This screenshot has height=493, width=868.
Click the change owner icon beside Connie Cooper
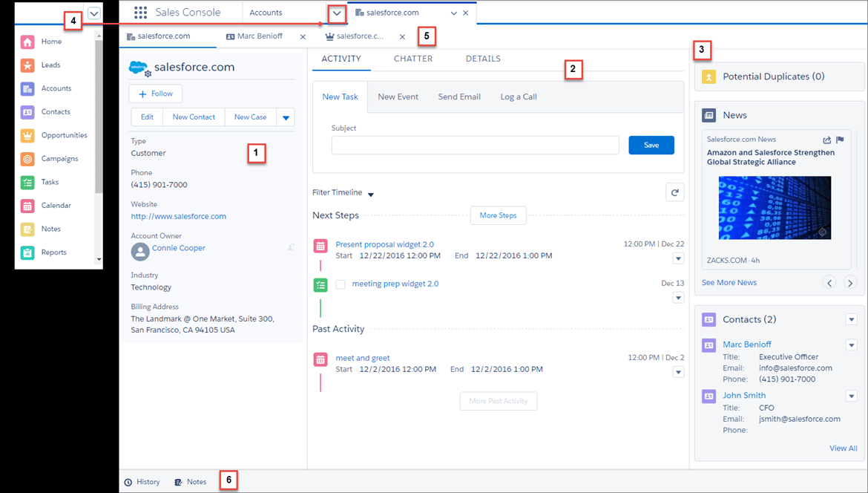[291, 247]
